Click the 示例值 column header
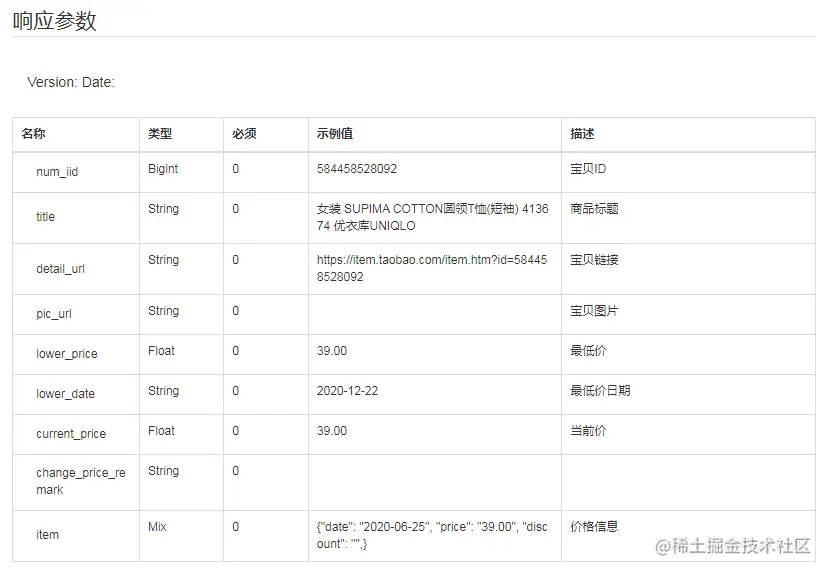The height and width of the screenshot is (573, 828). [335, 134]
